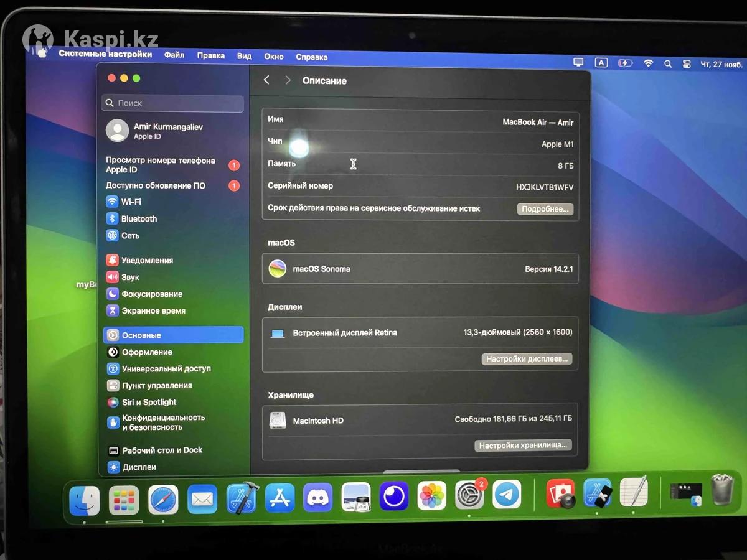This screenshot has width=747, height=560.
Task: Open Discord from the Dock
Action: click(x=317, y=497)
